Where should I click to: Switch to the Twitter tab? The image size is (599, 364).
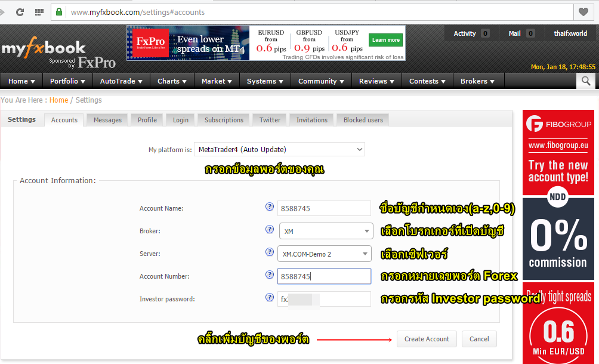[270, 120]
